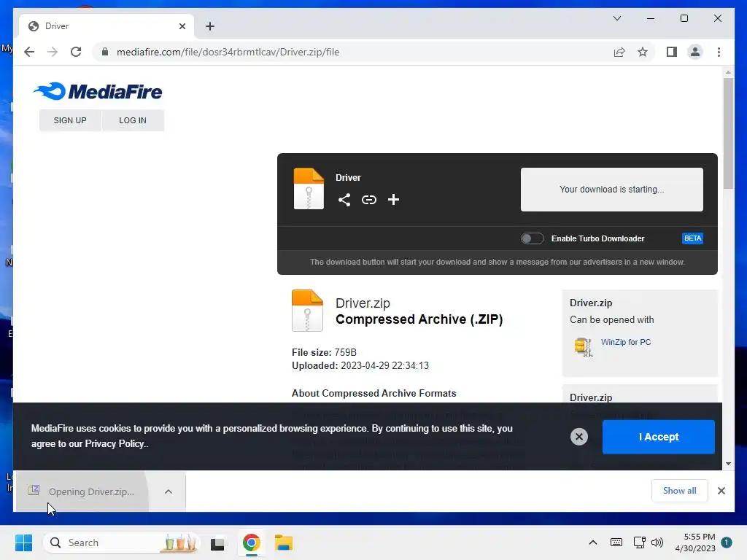View site information lock icon
This screenshot has height=560, width=747.
[105, 52]
